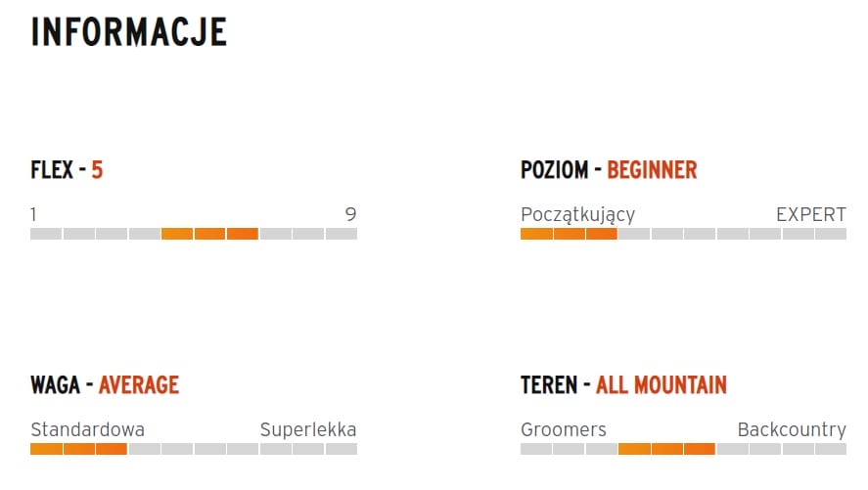Viewport: 868px width, 490px height.
Task: Click the 'EXPERT' level label
Action: click(x=810, y=214)
